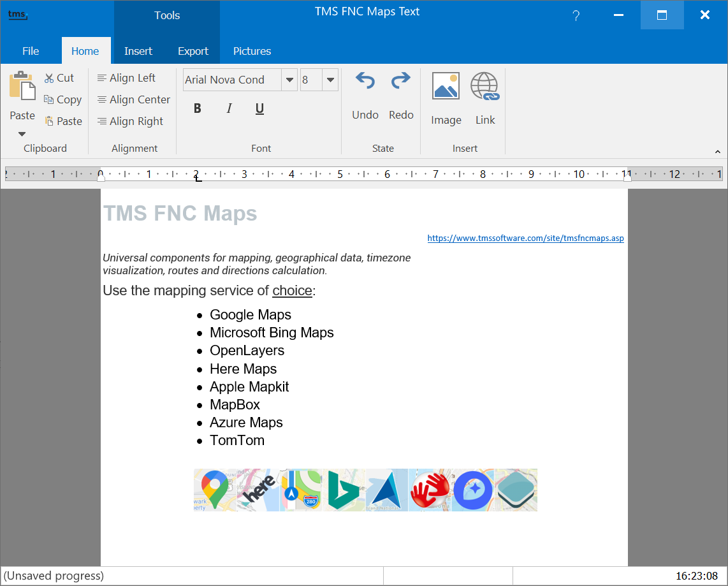Open the Export ribbon tab
The height and width of the screenshot is (586, 728).
(193, 50)
